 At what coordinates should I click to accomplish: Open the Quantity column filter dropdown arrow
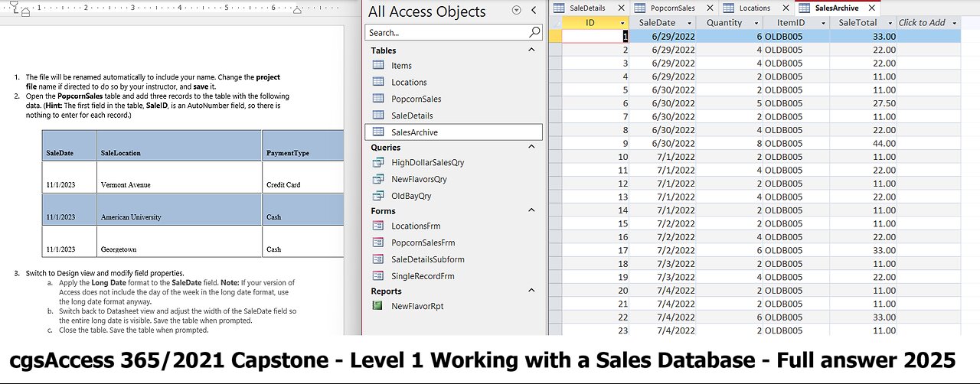(x=756, y=23)
